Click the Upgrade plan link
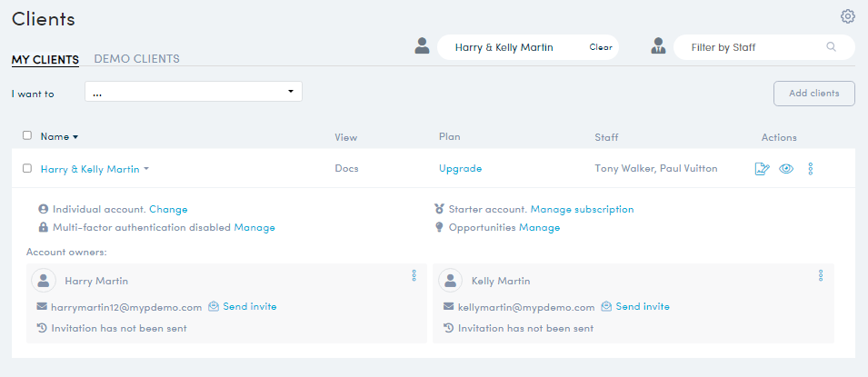This screenshot has width=868, height=377. pos(460,168)
